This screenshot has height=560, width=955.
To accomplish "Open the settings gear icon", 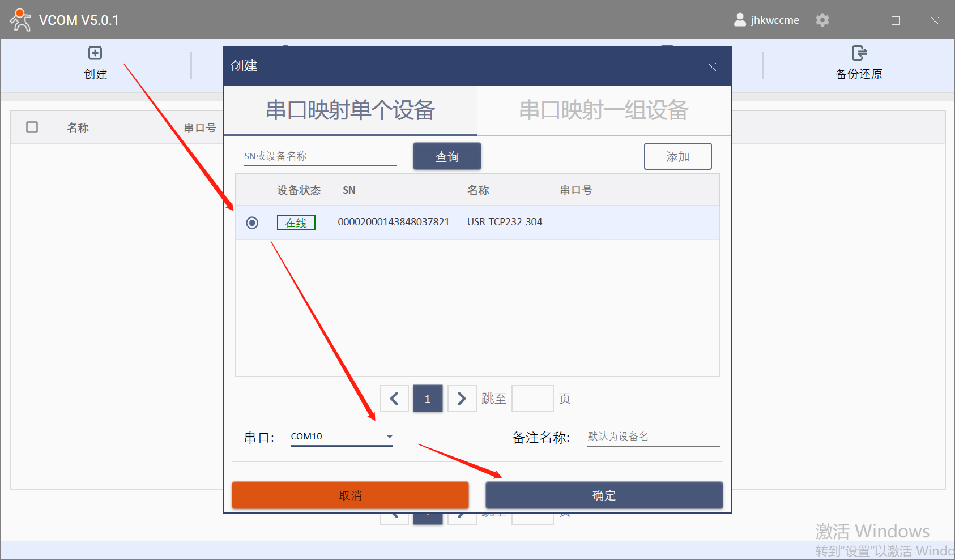I will coord(822,20).
